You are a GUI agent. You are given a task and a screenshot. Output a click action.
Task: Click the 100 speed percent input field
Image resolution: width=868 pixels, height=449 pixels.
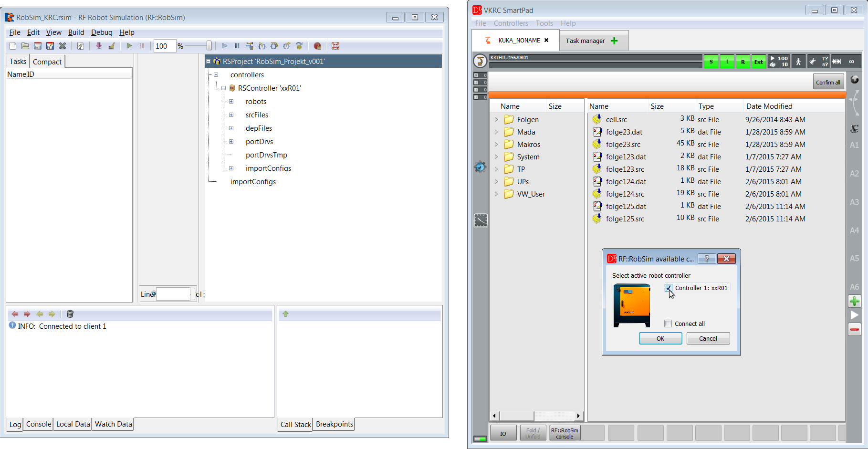pos(165,46)
